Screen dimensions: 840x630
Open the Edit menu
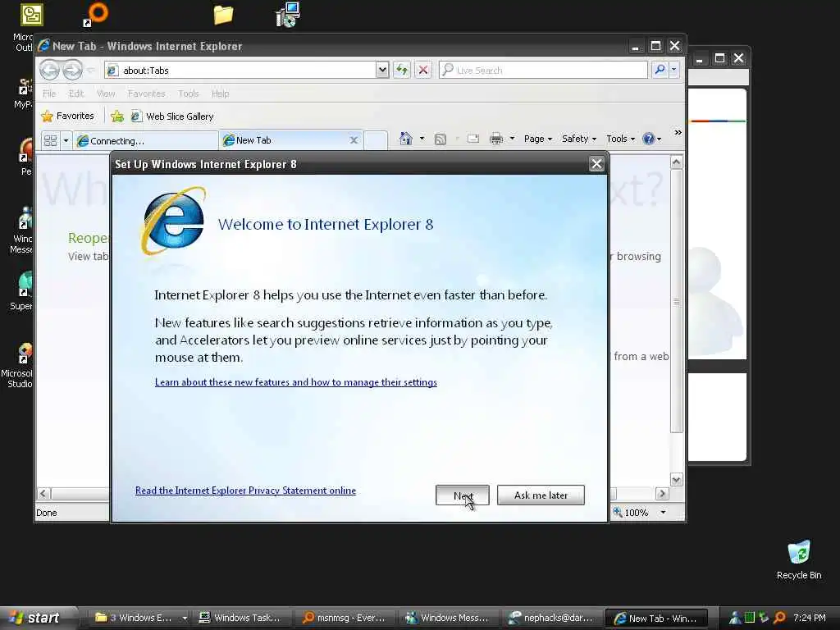click(76, 94)
